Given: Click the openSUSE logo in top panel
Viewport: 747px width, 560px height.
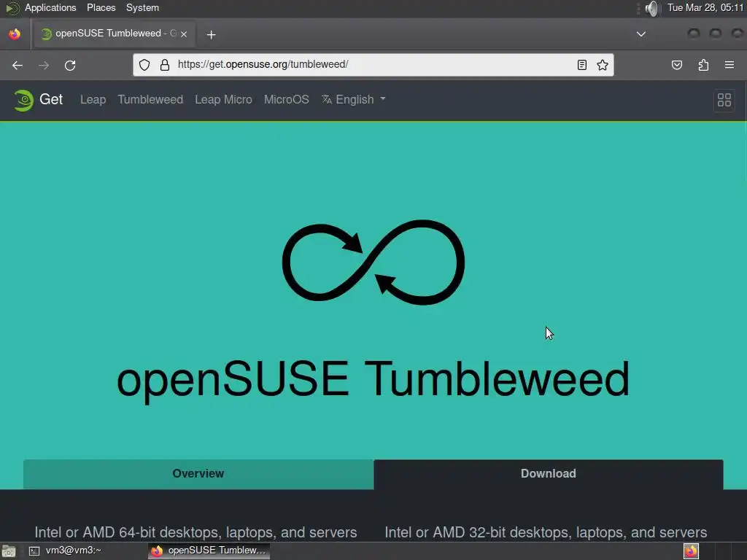Looking at the screenshot, I should coord(12,8).
